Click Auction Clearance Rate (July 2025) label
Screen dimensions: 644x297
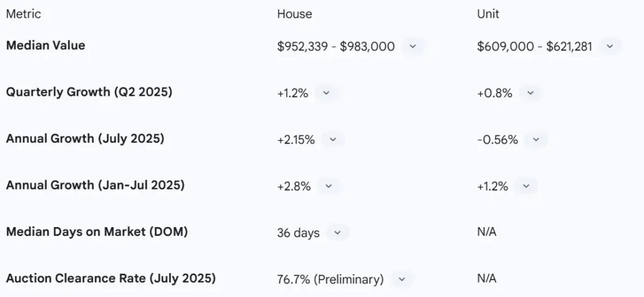click(x=111, y=278)
